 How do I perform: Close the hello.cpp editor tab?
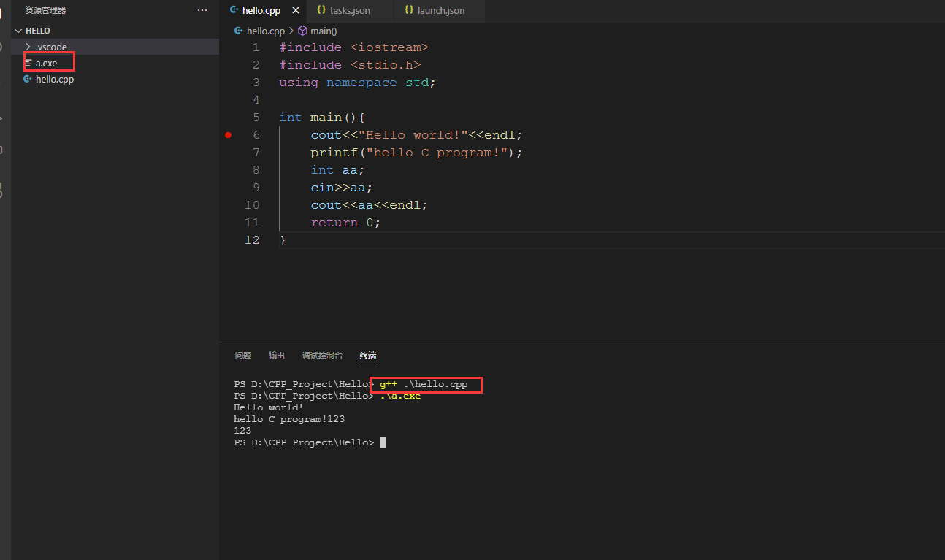(296, 11)
